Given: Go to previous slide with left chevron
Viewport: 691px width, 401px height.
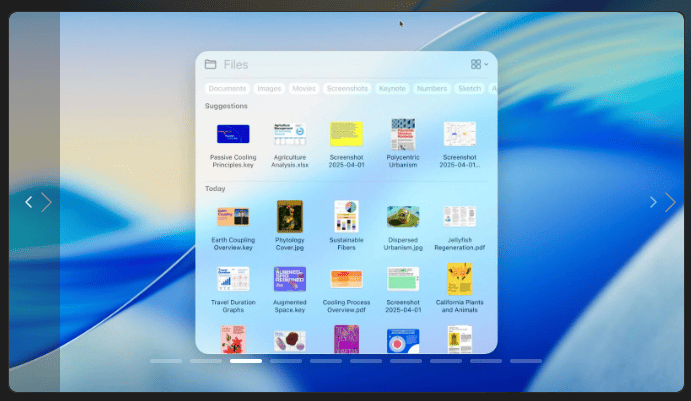Looking at the screenshot, I should tap(29, 202).
